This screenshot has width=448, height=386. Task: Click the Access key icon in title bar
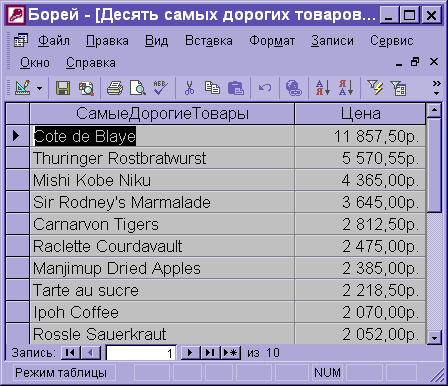point(16,15)
